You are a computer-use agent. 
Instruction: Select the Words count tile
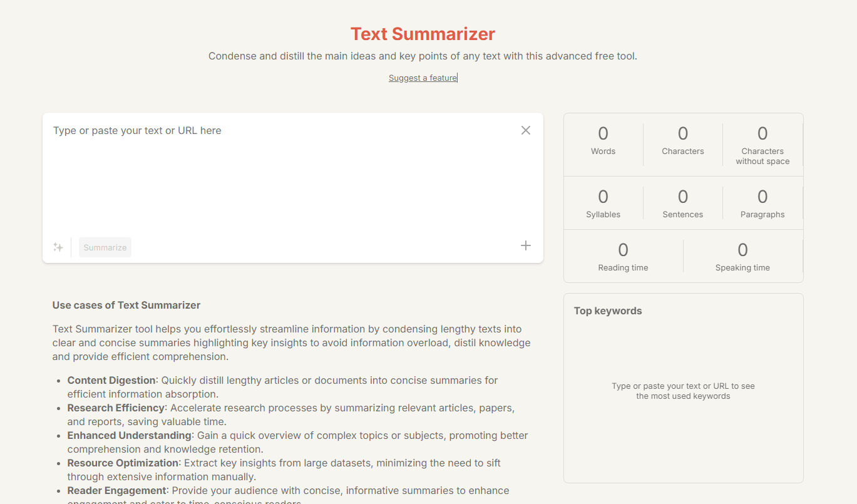coord(603,141)
